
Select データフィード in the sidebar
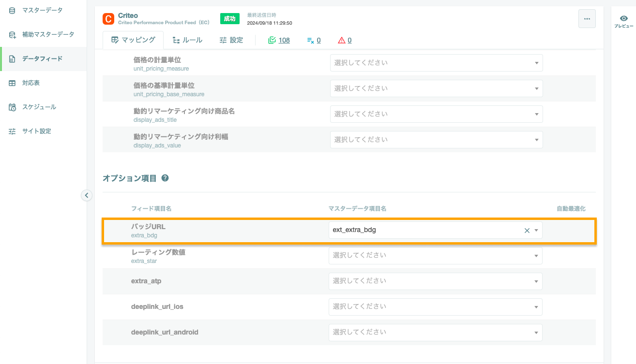[x=43, y=58]
